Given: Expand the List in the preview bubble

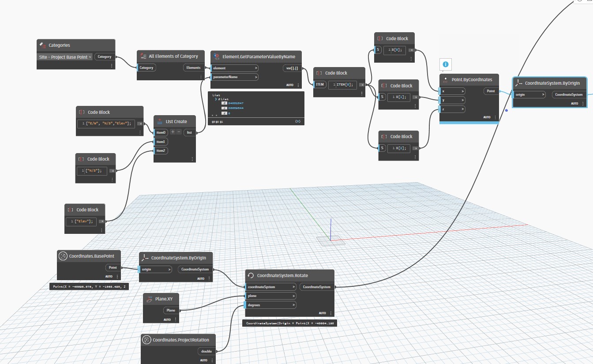Looking at the screenshot, I should point(216,99).
